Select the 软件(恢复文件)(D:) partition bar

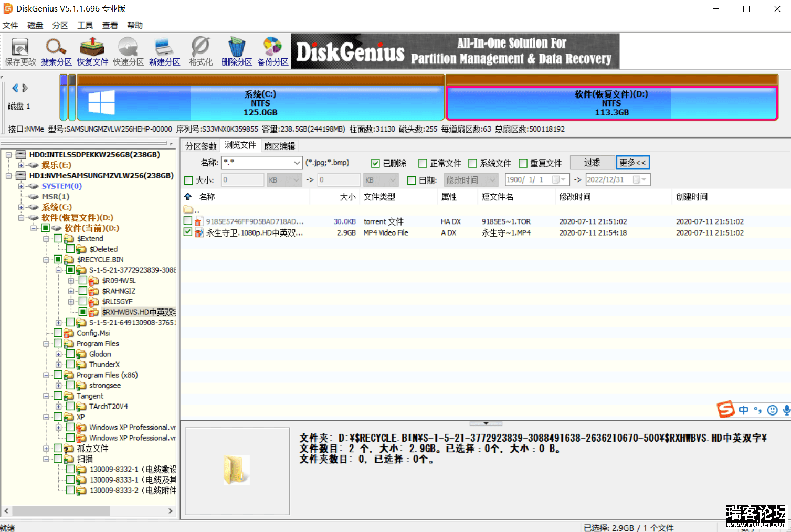pos(611,103)
